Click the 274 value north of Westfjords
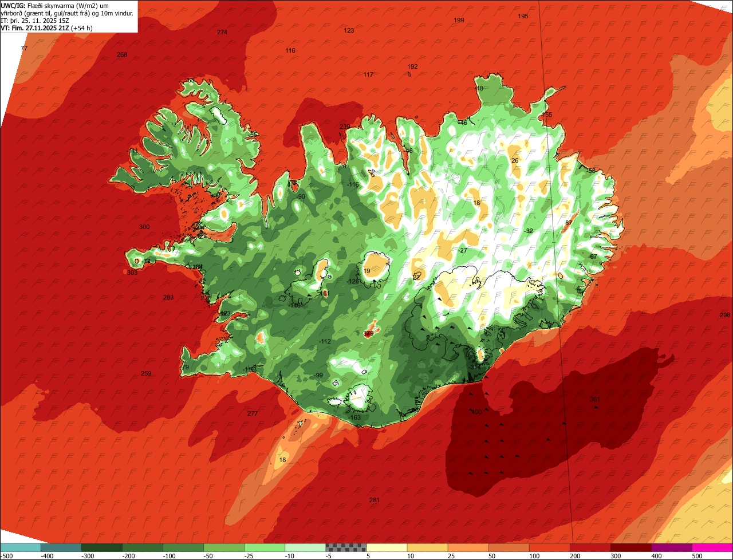This screenshot has height=560, width=733. [222, 32]
